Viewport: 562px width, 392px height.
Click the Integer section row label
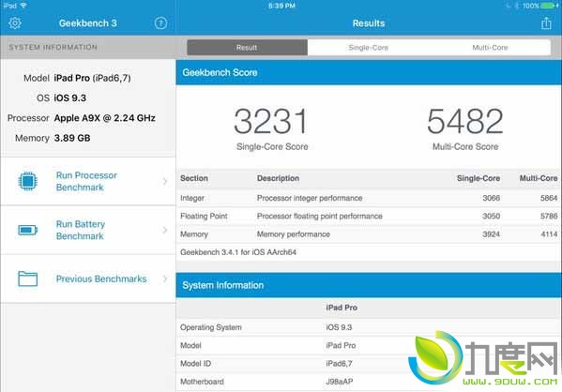[x=192, y=198]
